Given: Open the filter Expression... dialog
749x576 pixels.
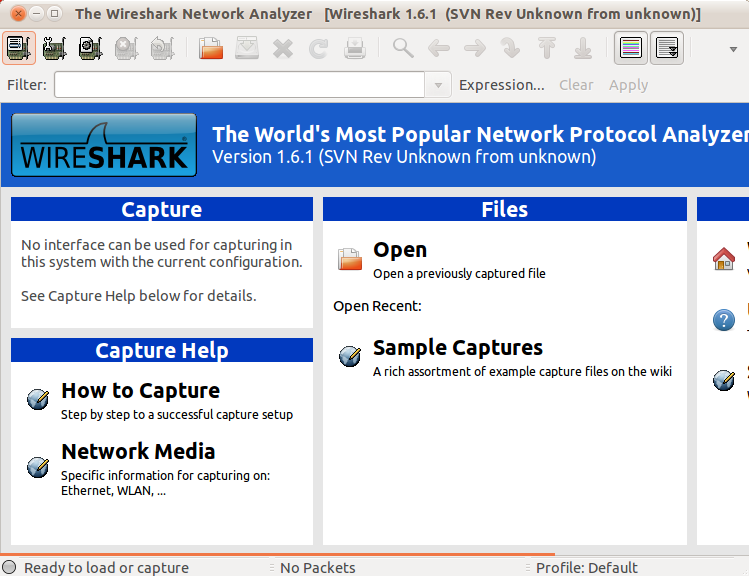Looking at the screenshot, I should 502,85.
